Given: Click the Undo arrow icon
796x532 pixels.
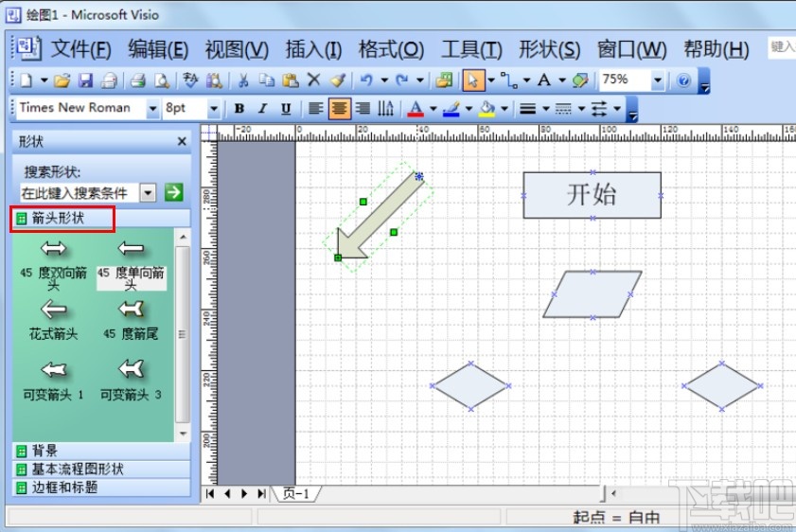Looking at the screenshot, I should [366, 80].
